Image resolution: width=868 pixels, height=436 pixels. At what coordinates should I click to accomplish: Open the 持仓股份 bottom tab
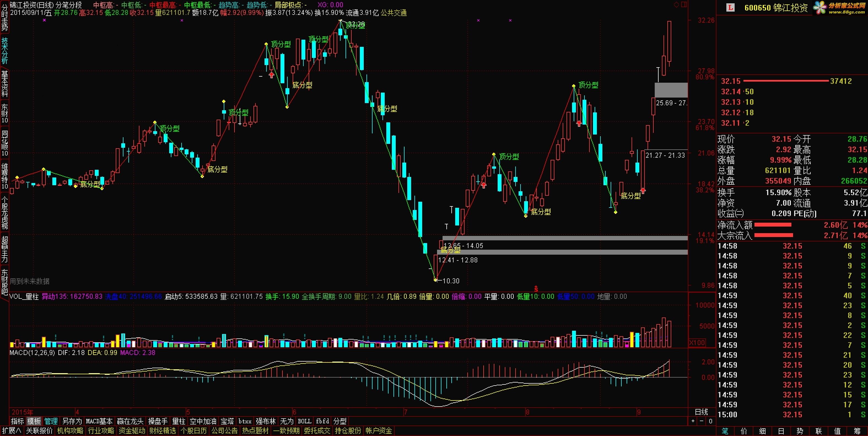tap(348, 430)
